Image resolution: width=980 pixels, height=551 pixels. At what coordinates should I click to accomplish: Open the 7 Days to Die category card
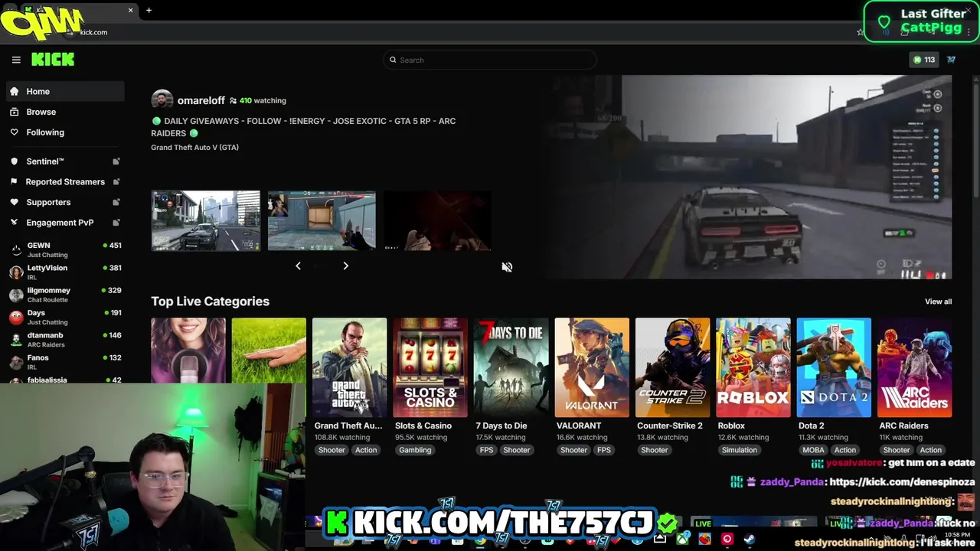coord(511,367)
